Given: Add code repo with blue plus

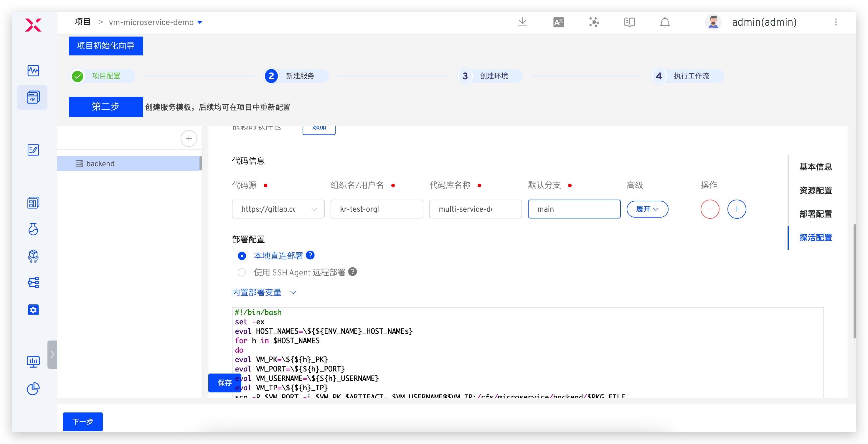Looking at the screenshot, I should [737, 209].
